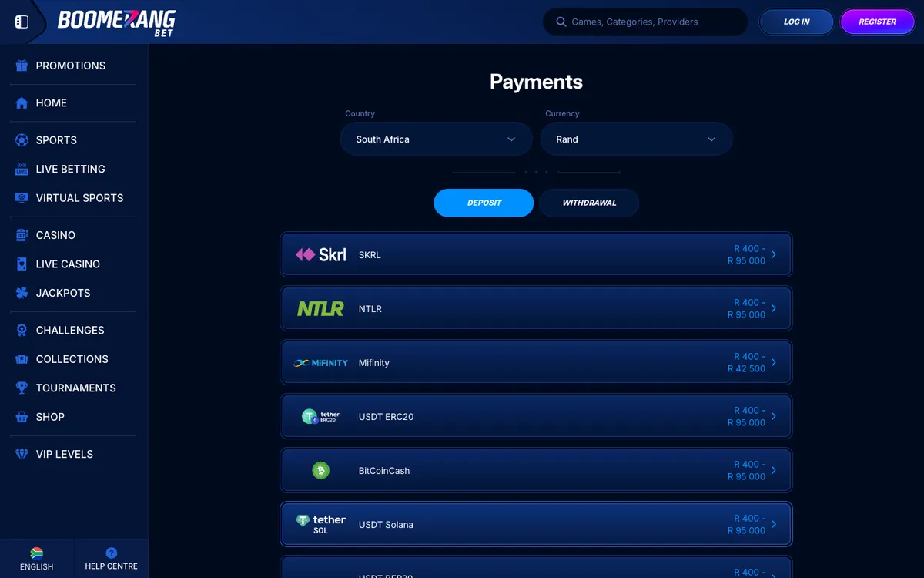The width and height of the screenshot is (924, 578).
Task: Expand the BitCoinCash row chevron
Action: [774, 470]
